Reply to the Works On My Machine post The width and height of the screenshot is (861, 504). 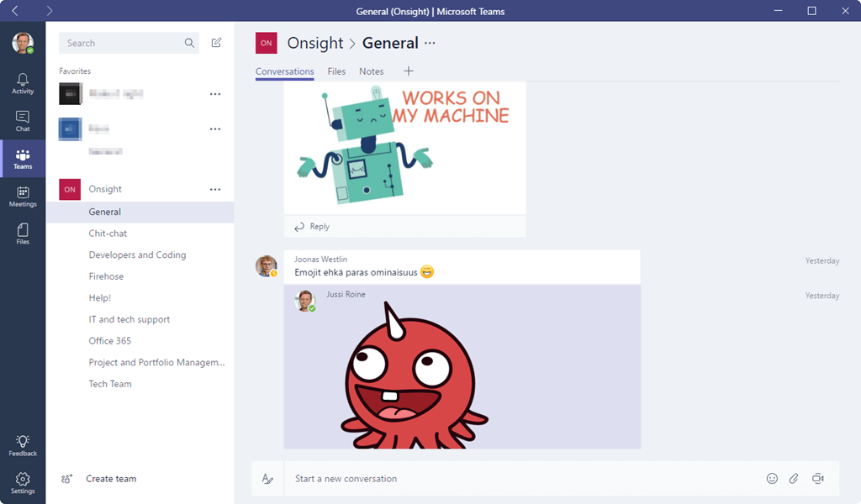tap(312, 227)
